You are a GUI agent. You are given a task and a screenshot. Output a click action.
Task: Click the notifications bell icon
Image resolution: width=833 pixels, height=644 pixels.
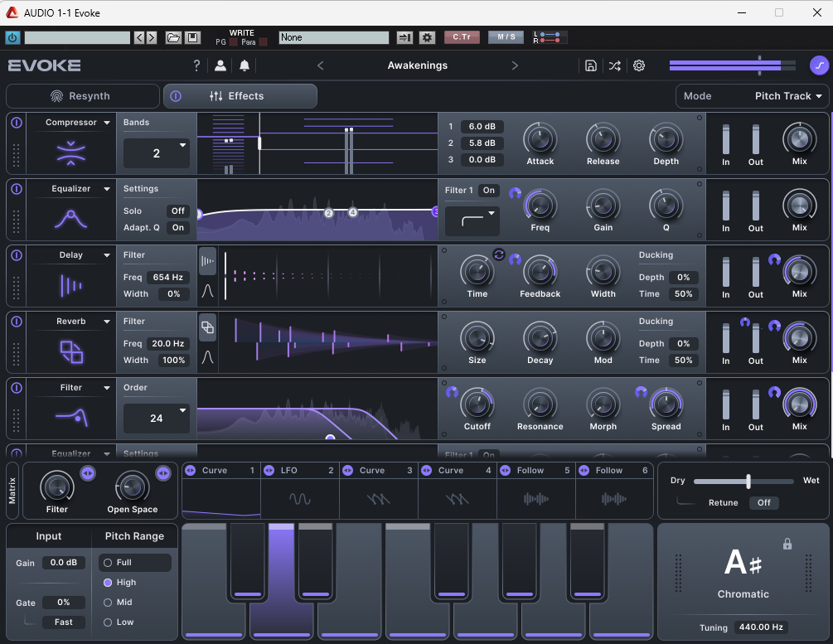(245, 65)
